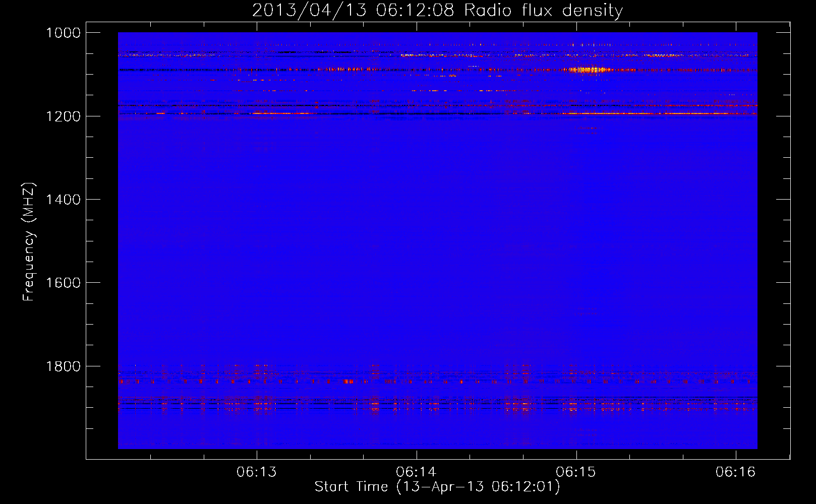Click the '1400' frequency axis label
Screen dimensions: 816x504
click(x=63, y=200)
